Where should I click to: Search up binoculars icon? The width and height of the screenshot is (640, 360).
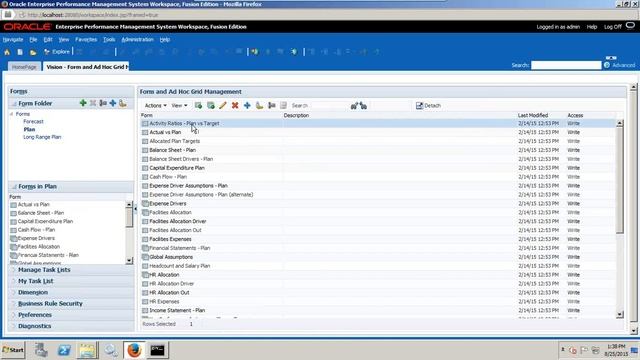[x=354, y=106]
